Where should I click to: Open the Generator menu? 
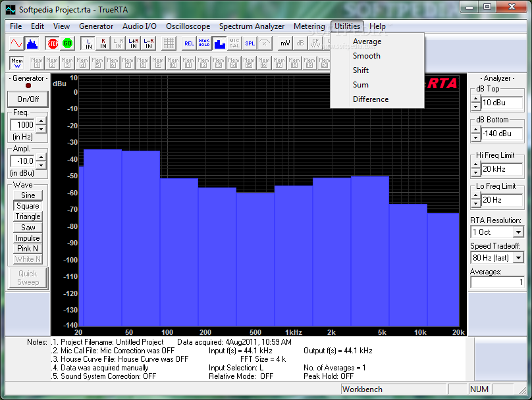click(96, 26)
